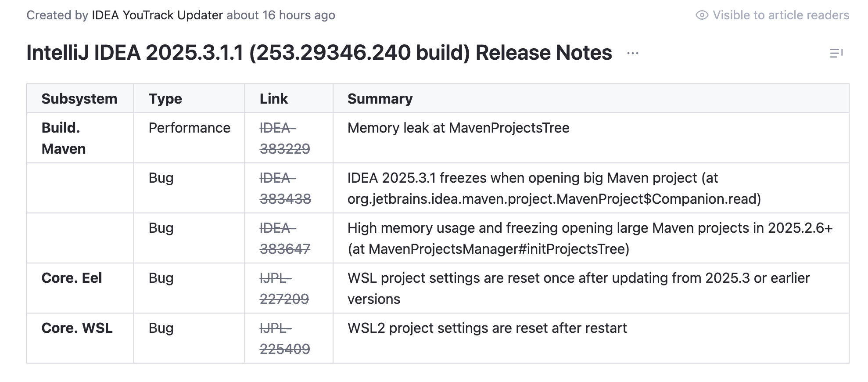Open the IDEA-383438 issue link
Image resolution: width=868 pixels, height=382 pixels.
[285, 188]
